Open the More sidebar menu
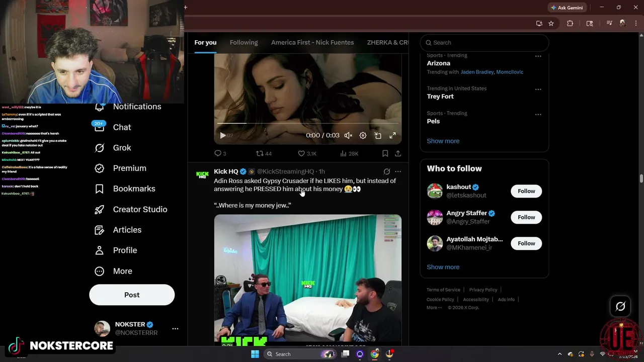 click(x=114, y=271)
